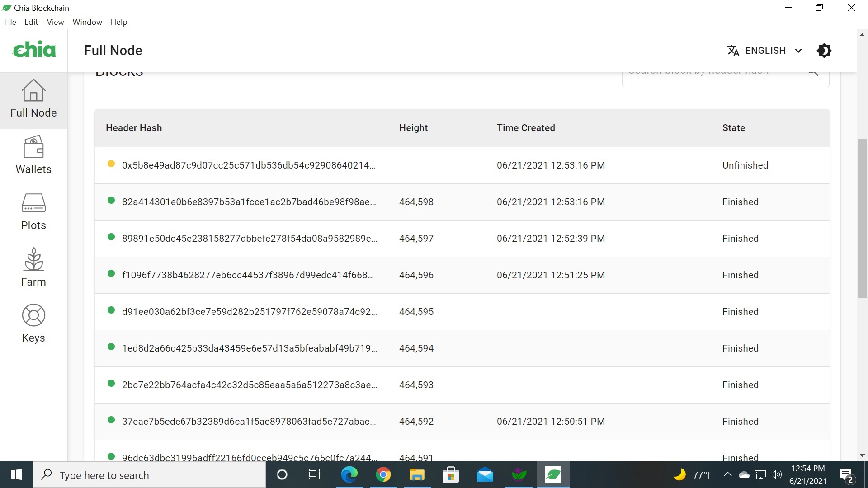This screenshot has width=868, height=488.
Task: Open the File menu
Action: (x=10, y=22)
